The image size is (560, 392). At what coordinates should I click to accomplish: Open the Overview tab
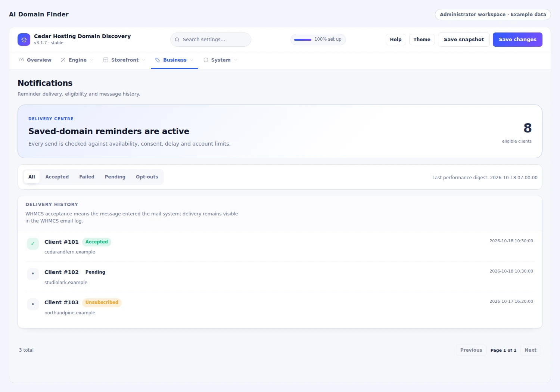[35, 60]
